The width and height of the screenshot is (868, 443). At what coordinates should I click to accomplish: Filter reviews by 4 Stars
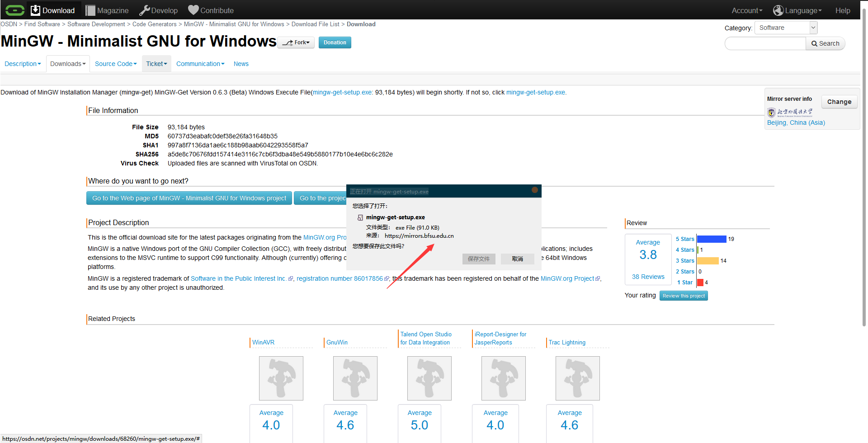tap(685, 250)
